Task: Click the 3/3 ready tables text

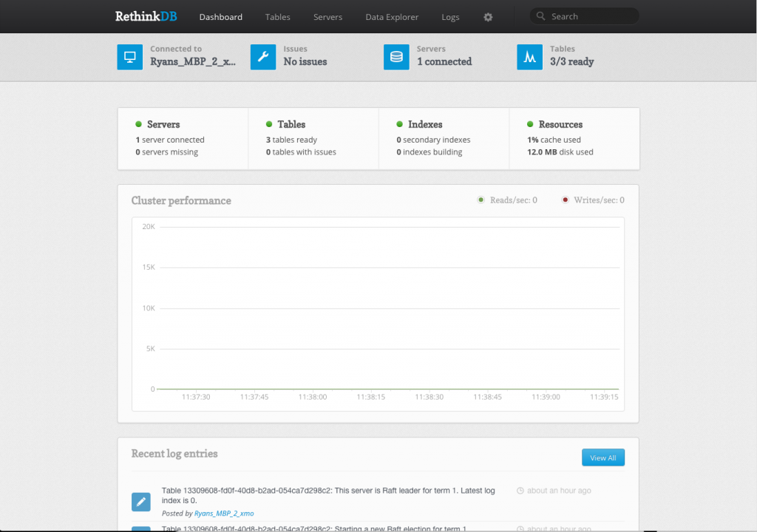Action: tap(572, 62)
